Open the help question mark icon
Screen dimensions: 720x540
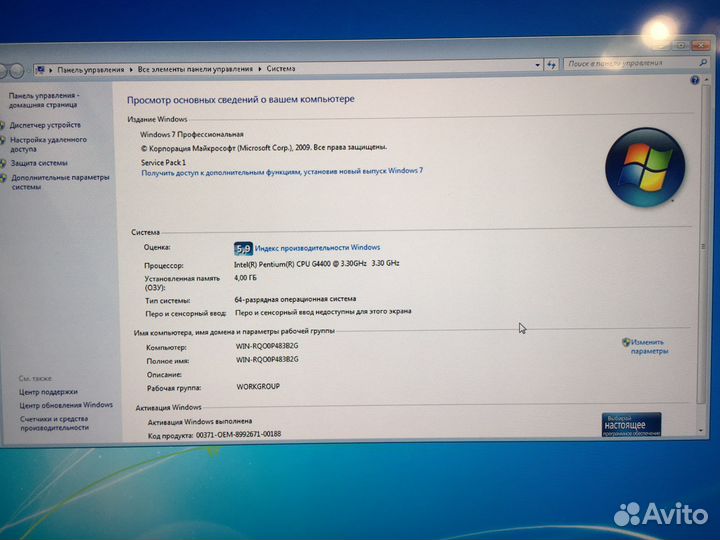point(694,80)
